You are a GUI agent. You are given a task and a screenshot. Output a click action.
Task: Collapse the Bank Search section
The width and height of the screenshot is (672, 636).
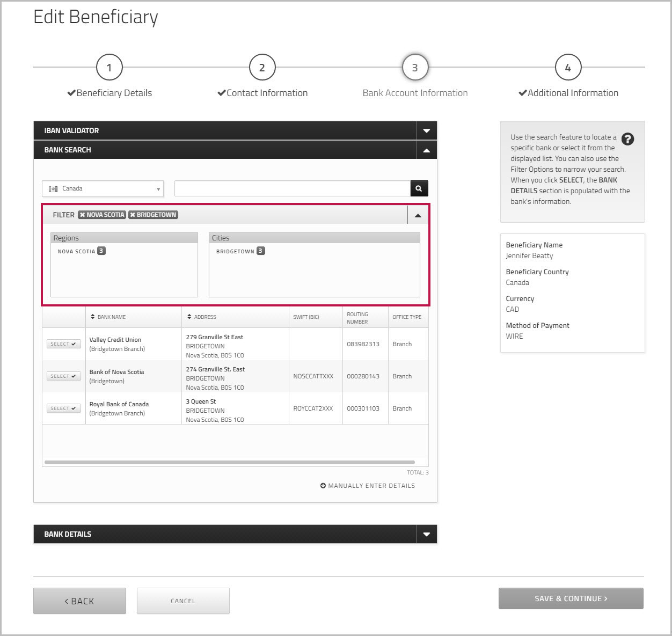pos(426,150)
